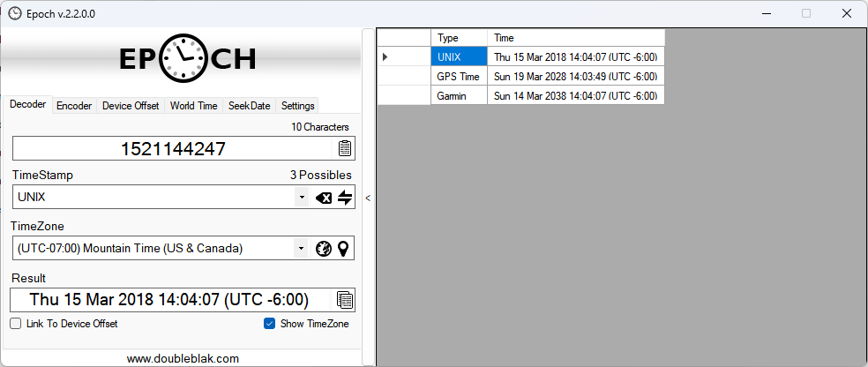868x367 pixels.
Task: Open the TimeStamp type dropdown
Action: [302, 198]
